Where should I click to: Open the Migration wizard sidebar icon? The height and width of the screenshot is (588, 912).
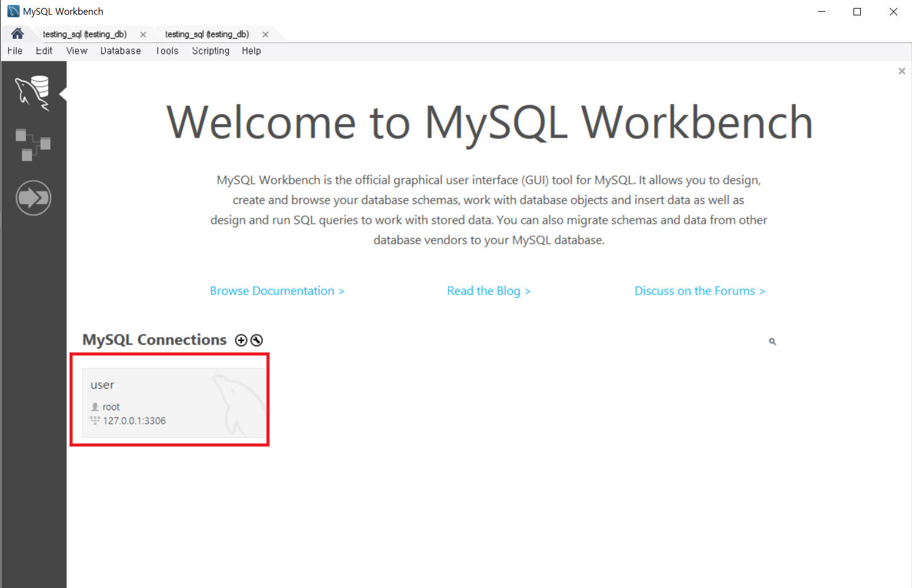click(34, 198)
